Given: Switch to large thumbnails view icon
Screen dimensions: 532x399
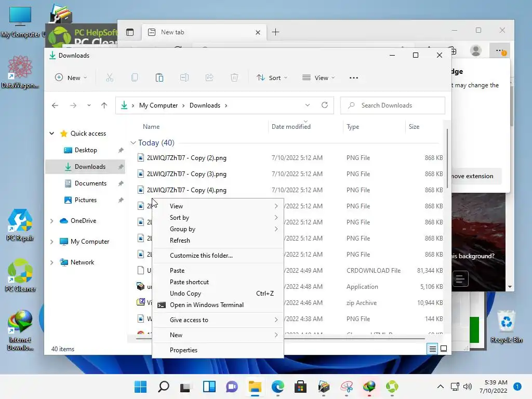Looking at the screenshot, I should 444,349.
